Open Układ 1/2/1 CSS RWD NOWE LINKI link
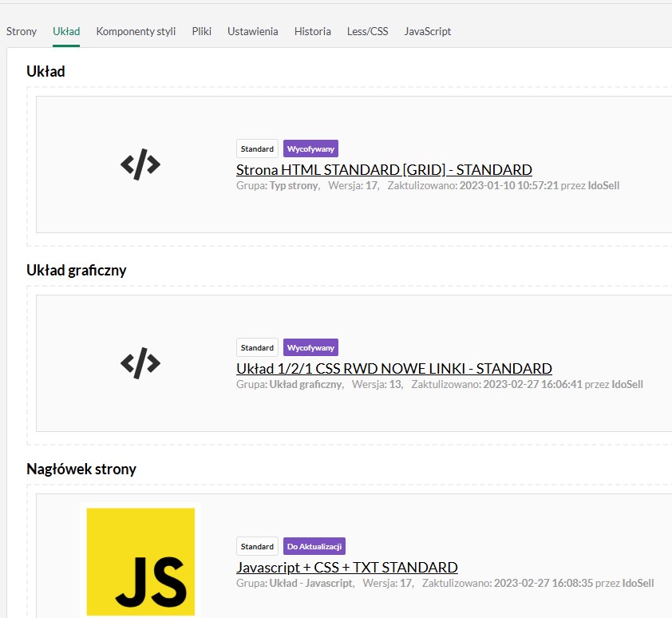This screenshot has height=618, width=672. click(393, 368)
